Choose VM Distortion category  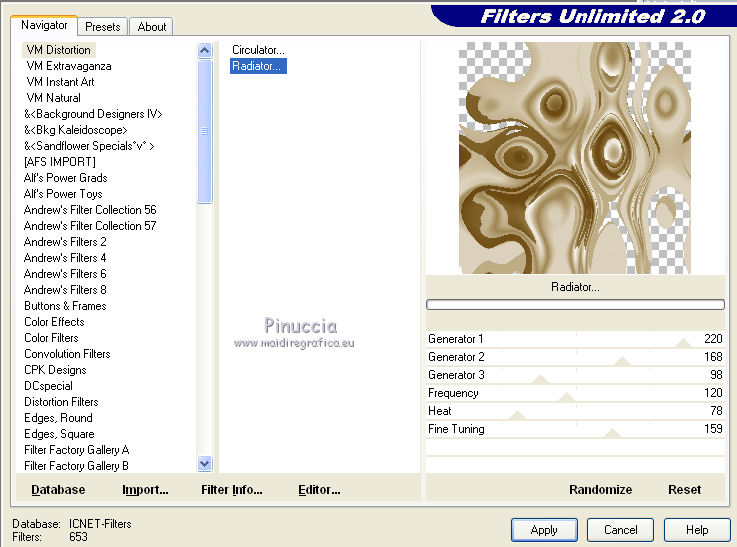pos(58,50)
